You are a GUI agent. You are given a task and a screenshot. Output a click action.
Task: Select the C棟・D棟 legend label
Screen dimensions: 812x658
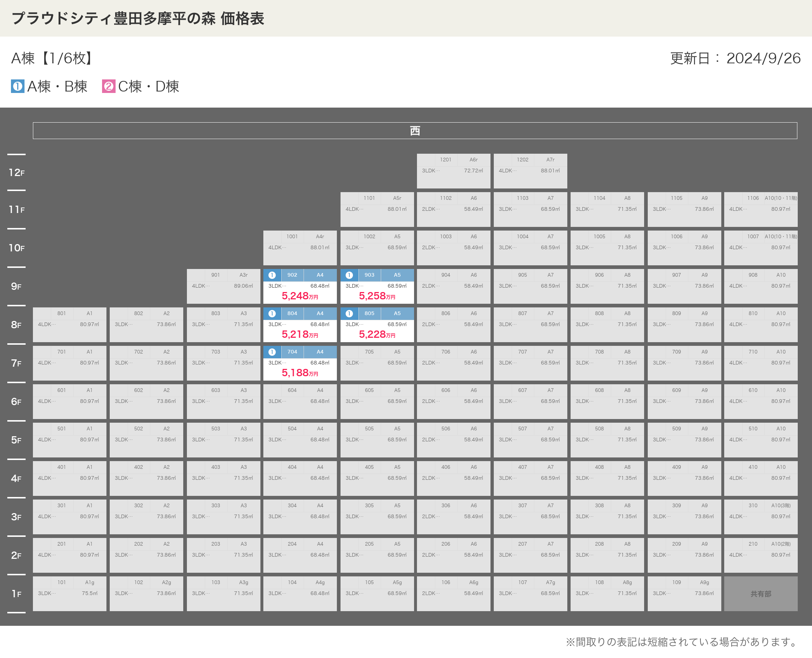coord(149,86)
